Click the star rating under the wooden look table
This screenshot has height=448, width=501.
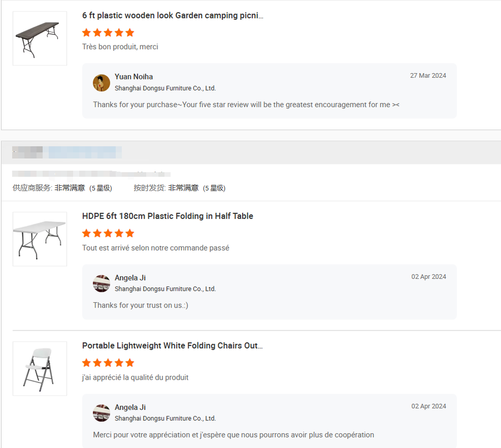pos(108,32)
